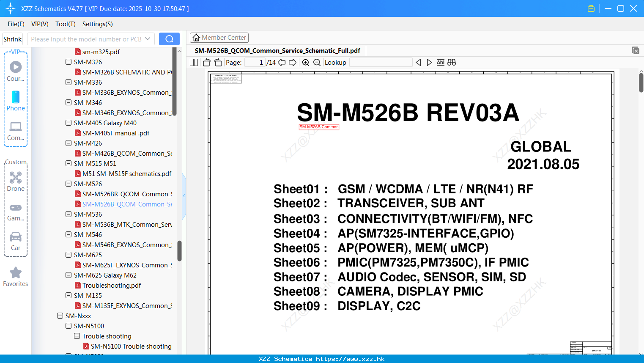Click the document vertical scrollbar
Screen dimensions: 644x363
(641, 82)
